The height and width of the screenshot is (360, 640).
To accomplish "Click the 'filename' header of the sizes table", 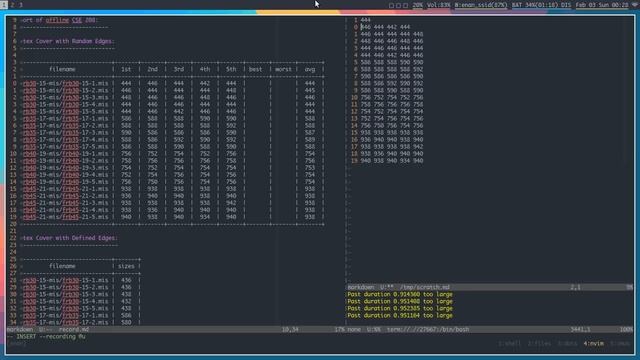I will (x=62, y=266).
